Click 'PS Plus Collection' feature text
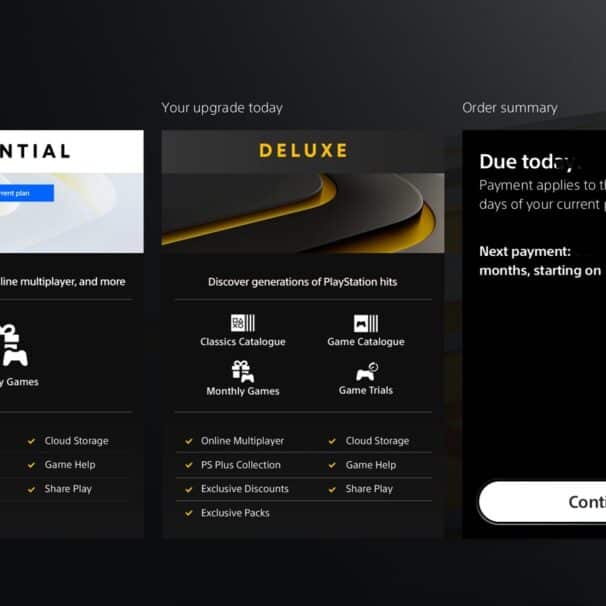The height and width of the screenshot is (606, 606). click(241, 465)
